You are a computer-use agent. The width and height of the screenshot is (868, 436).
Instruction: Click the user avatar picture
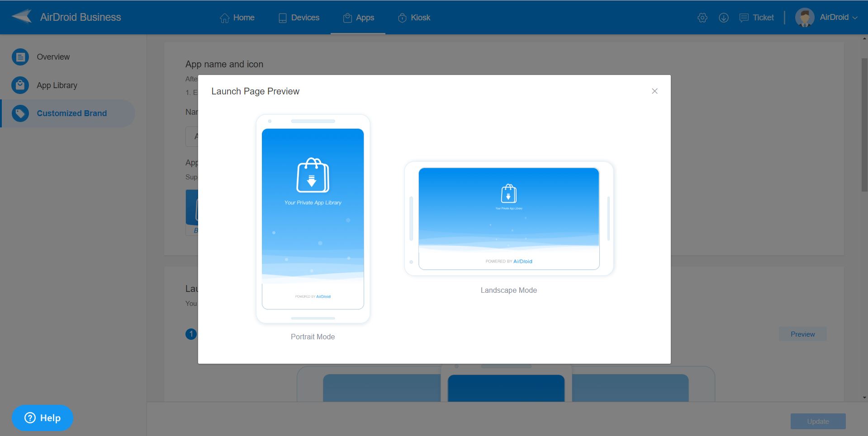point(805,18)
